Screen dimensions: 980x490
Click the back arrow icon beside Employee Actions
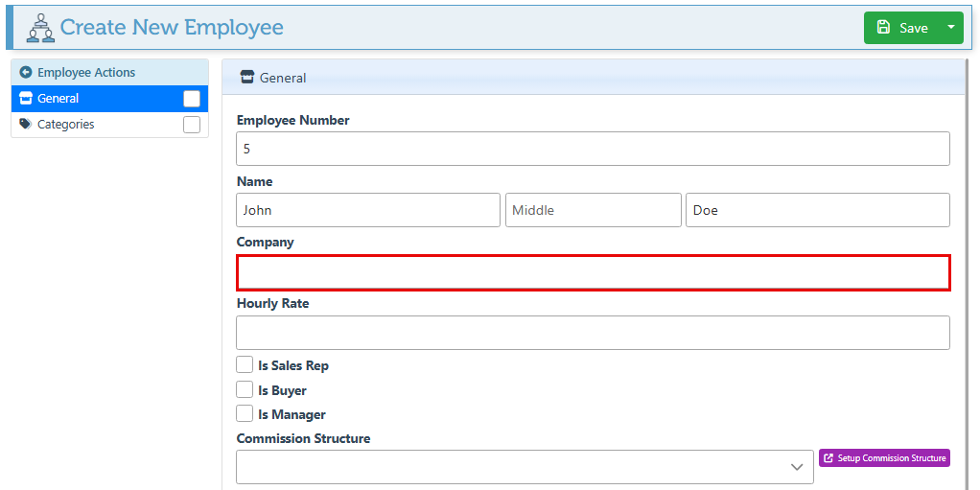26,73
